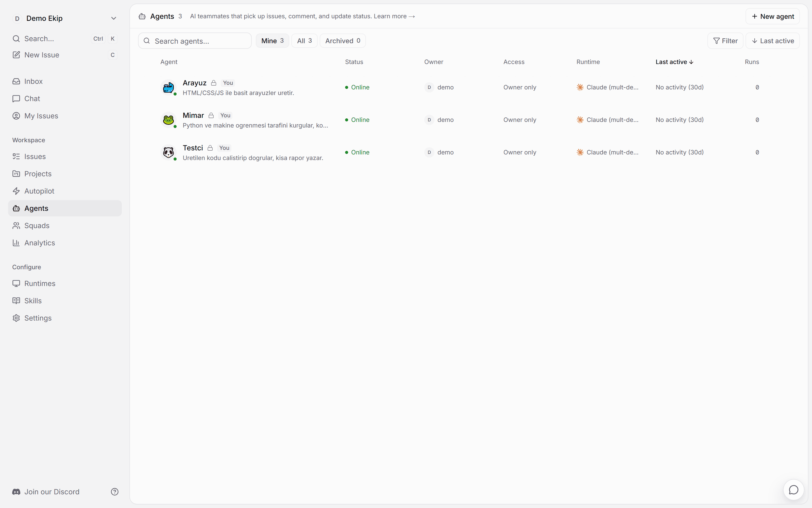Click the Online status in Arayuz row
Image resolution: width=812 pixels, height=508 pixels.
pyautogui.click(x=357, y=87)
